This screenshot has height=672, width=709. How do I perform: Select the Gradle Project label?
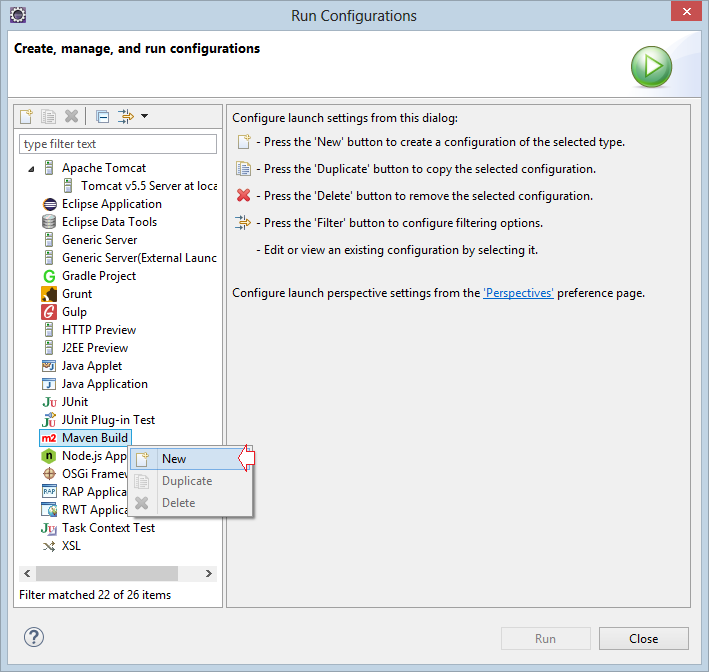(x=99, y=276)
